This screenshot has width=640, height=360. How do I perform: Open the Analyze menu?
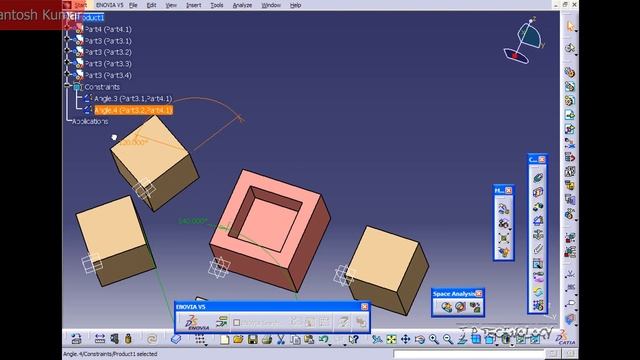(242, 5)
